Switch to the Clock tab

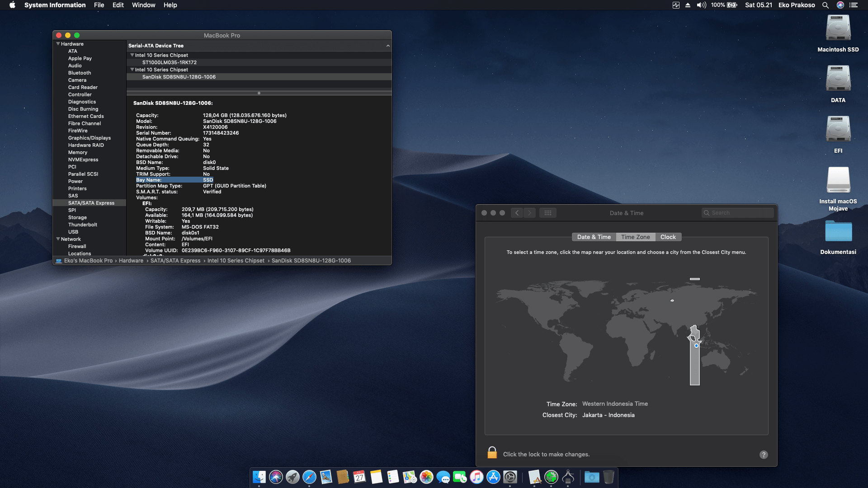tap(668, 237)
